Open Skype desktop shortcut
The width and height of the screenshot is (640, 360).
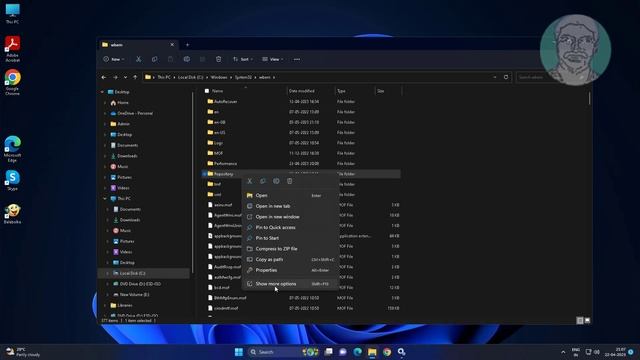12,180
